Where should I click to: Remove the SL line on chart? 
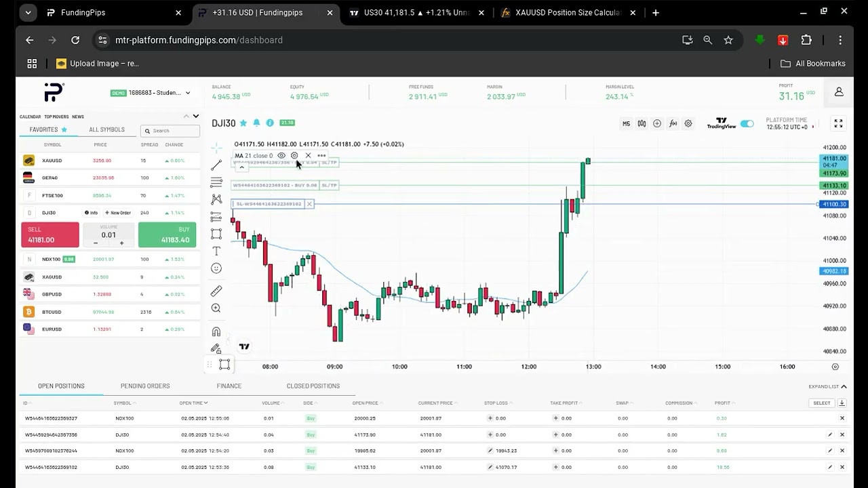tap(309, 204)
